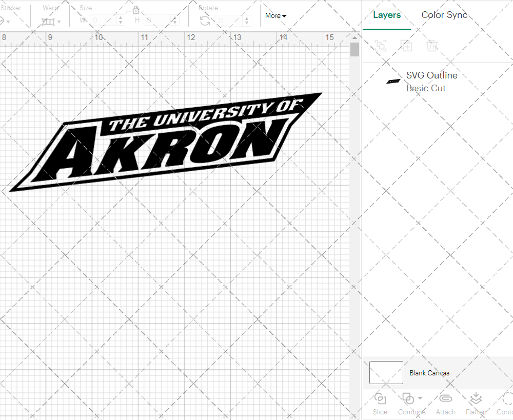
Task: Click the Blank Canvas color swatch
Action: 386,373
